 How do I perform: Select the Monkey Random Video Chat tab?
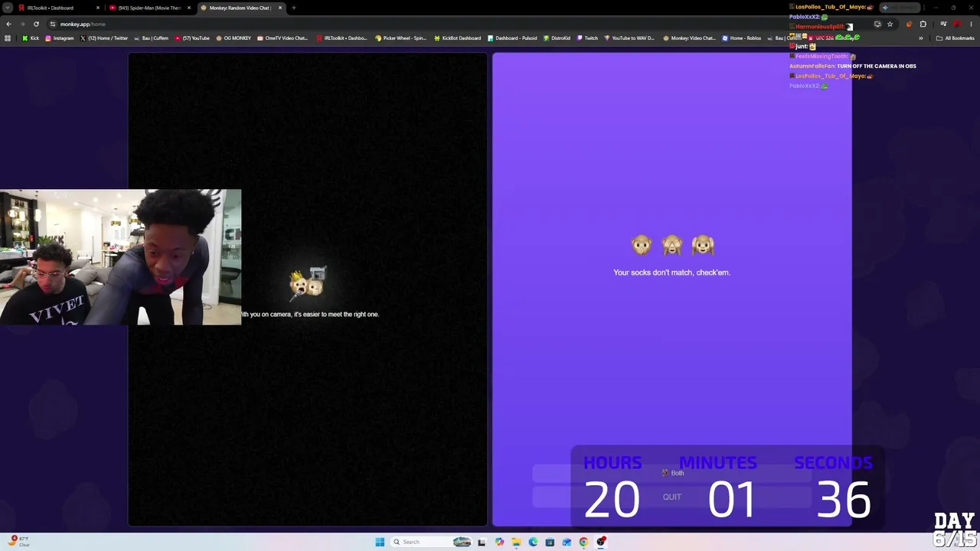click(x=241, y=8)
